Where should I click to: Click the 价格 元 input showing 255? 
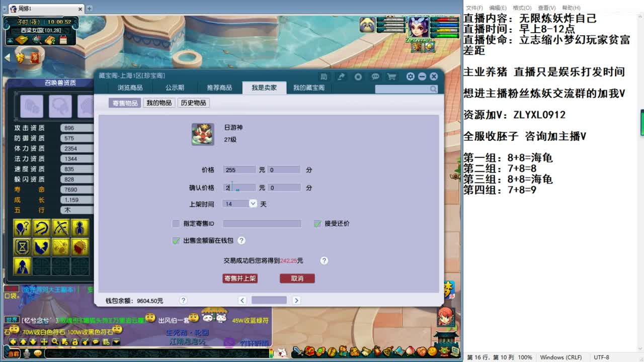239,170
